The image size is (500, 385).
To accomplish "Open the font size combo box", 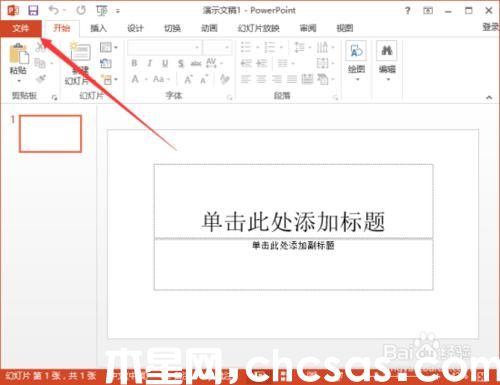I will 218,48.
